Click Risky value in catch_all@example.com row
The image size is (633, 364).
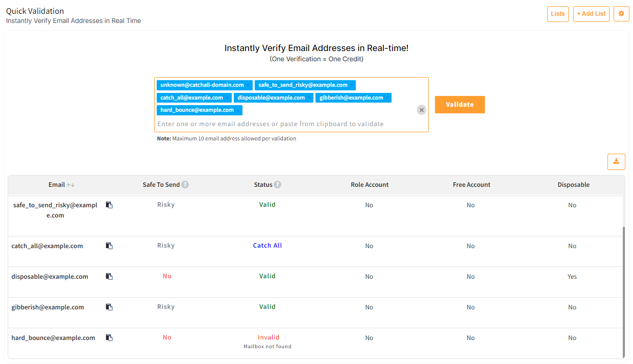[166, 246]
